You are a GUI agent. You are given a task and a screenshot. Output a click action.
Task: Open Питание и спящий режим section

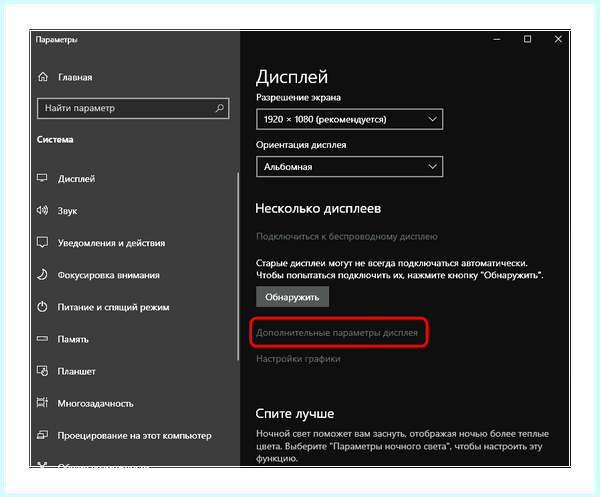113,307
